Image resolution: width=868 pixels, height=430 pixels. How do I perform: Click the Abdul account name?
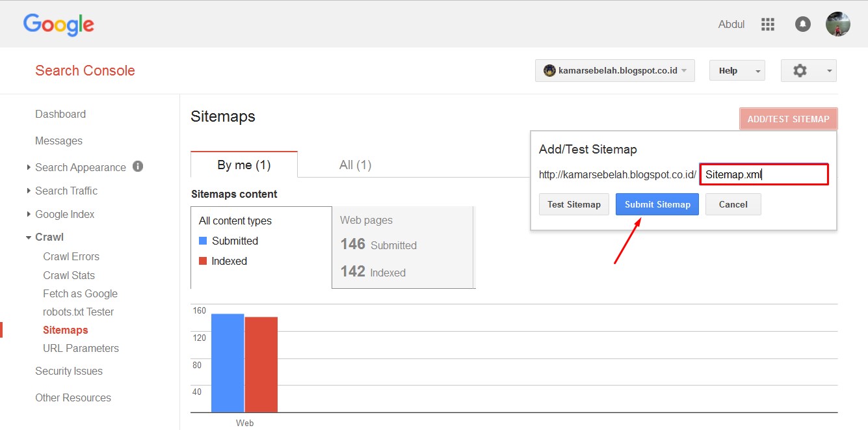click(x=731, y=24)
